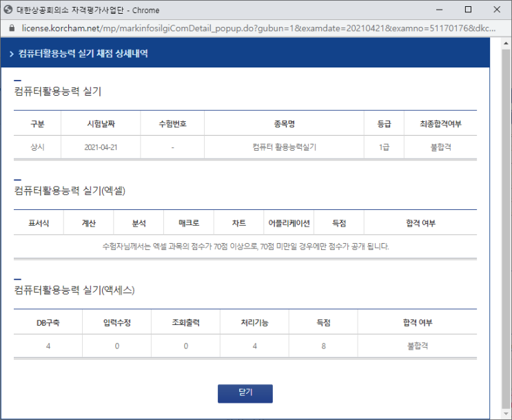Screen dimensions: 512x420
Task: Click the 표서식 column header
Action: point(39,223)
